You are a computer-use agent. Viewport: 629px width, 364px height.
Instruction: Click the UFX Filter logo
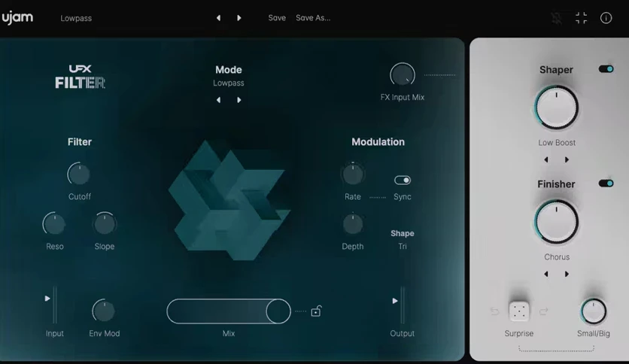pyautogui.click(x=80, y=77)
